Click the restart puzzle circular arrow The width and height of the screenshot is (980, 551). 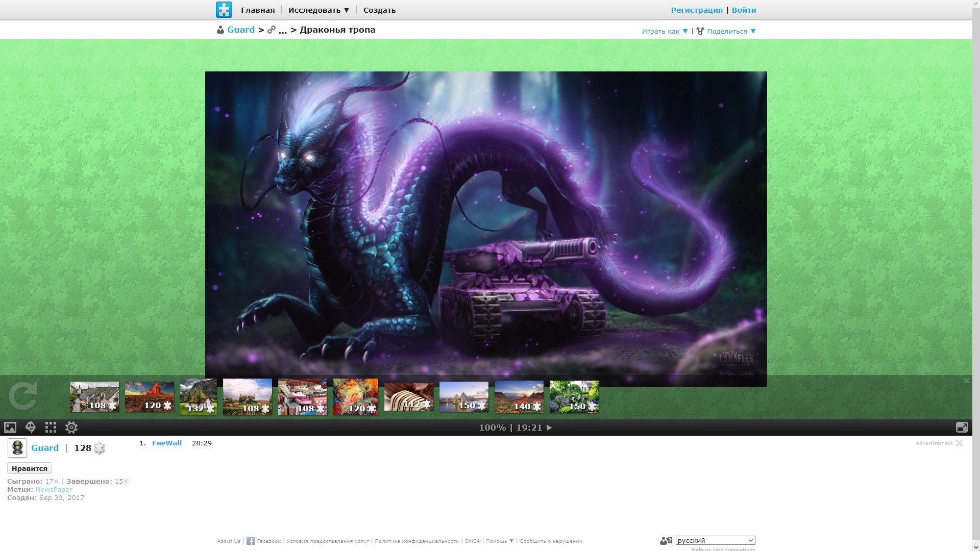click(x=23, y=396)
